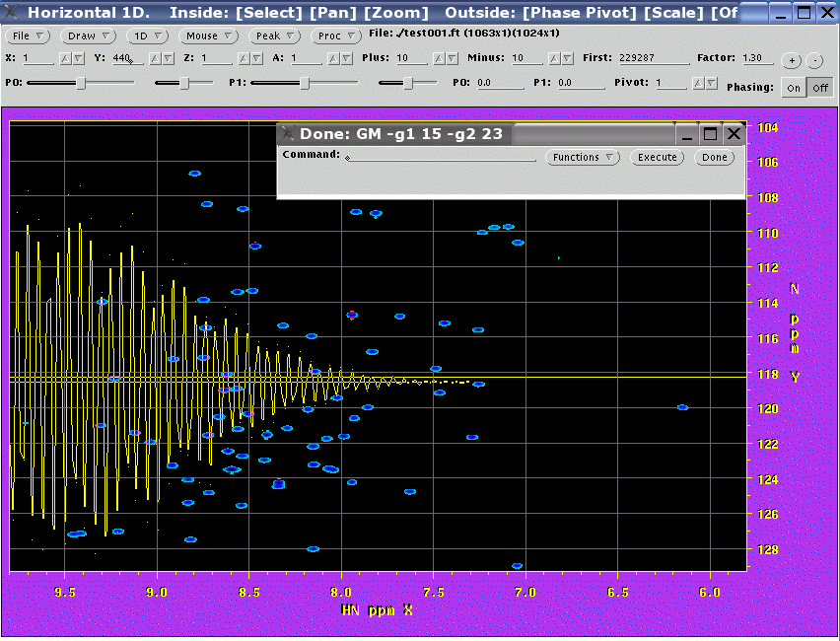The height and width of the screenshot is (641, 840).
Task: Click the Factor field showing 1.30
Action: (x=757, y=58)
